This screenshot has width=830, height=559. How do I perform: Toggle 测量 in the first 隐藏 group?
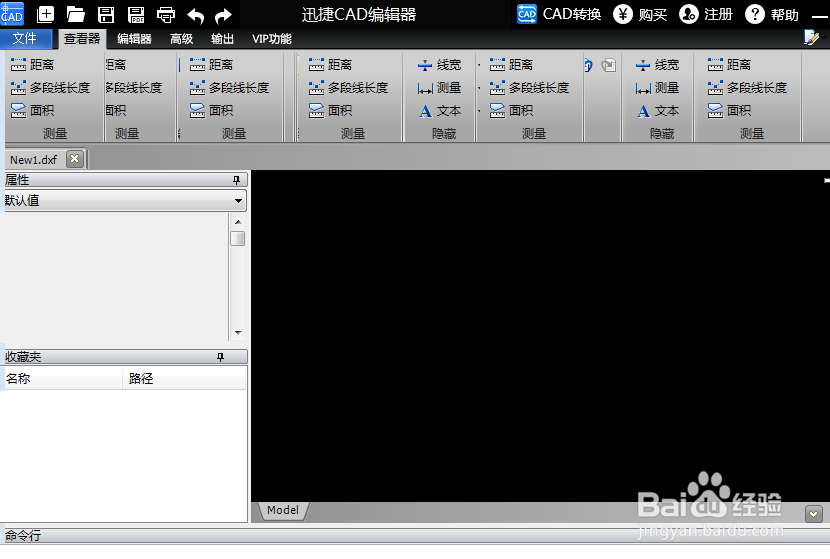439,87
